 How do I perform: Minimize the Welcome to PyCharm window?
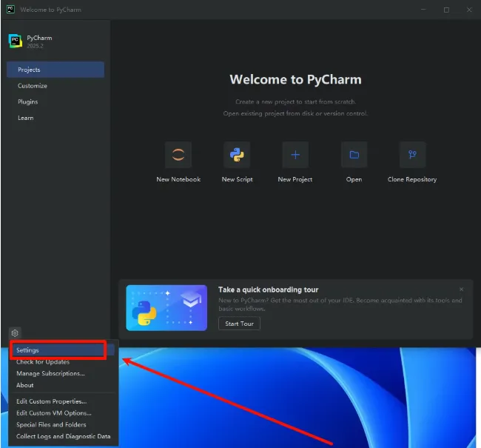[x=423, y=10]
